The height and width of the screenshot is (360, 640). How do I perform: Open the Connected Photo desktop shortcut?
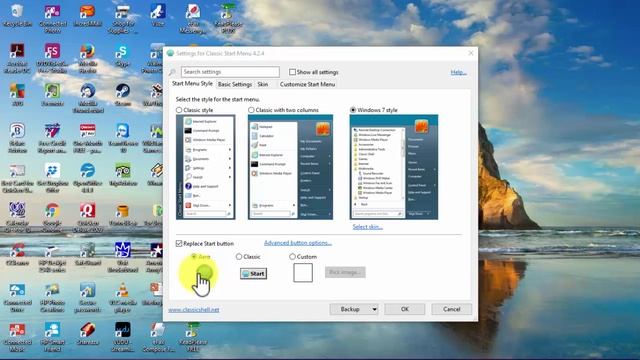(52, 18)
